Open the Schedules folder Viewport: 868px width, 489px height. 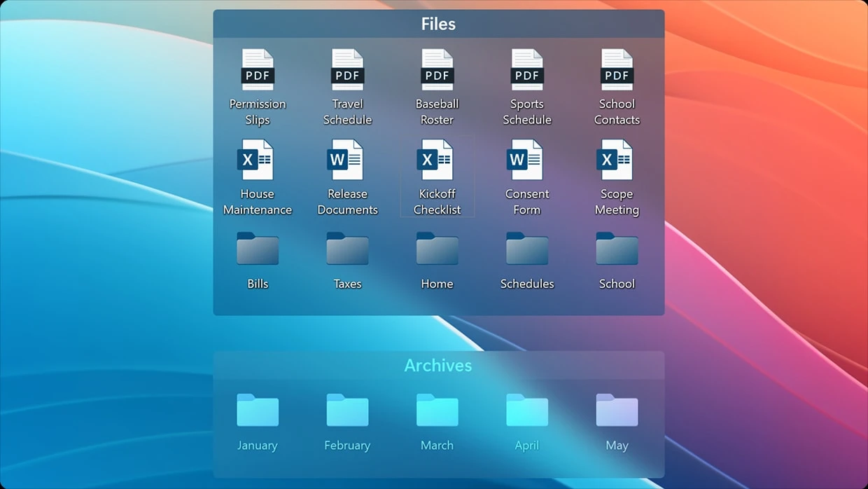(x=526, y=249)
